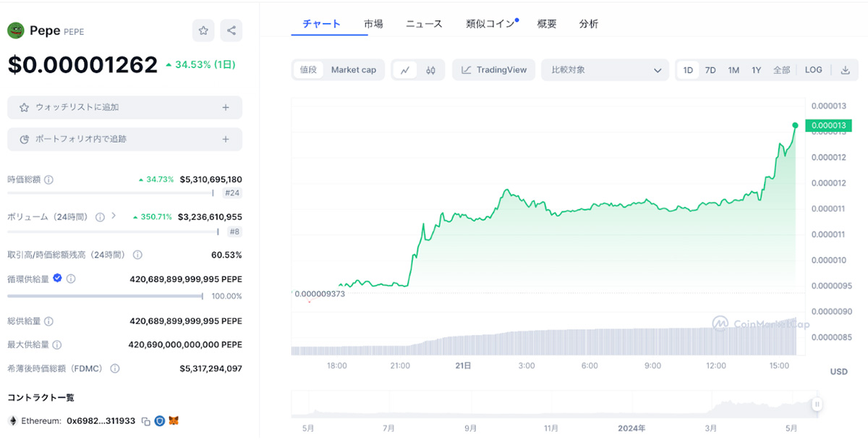Click the #24 market cap rank badge
This screenshot has width=868, height=445.
(231, 193)
